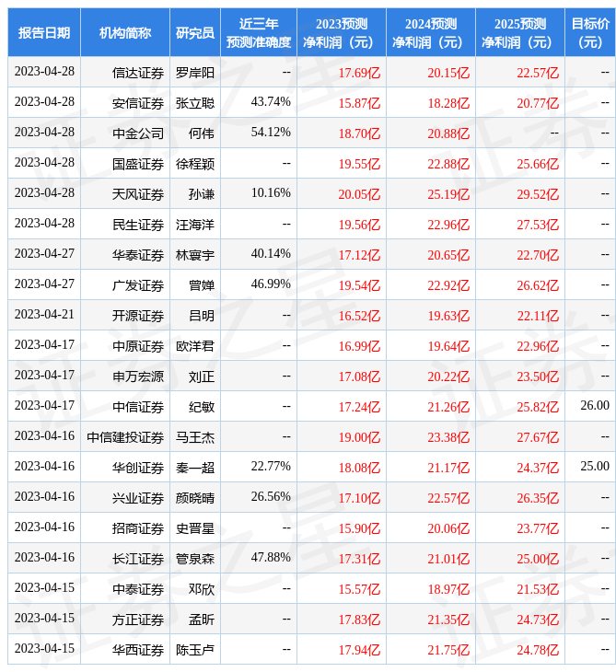This screenshot has height=672, width=616.
Task: Click the 15.57亿 2023 profit forecast
Action: pos(359,589)
